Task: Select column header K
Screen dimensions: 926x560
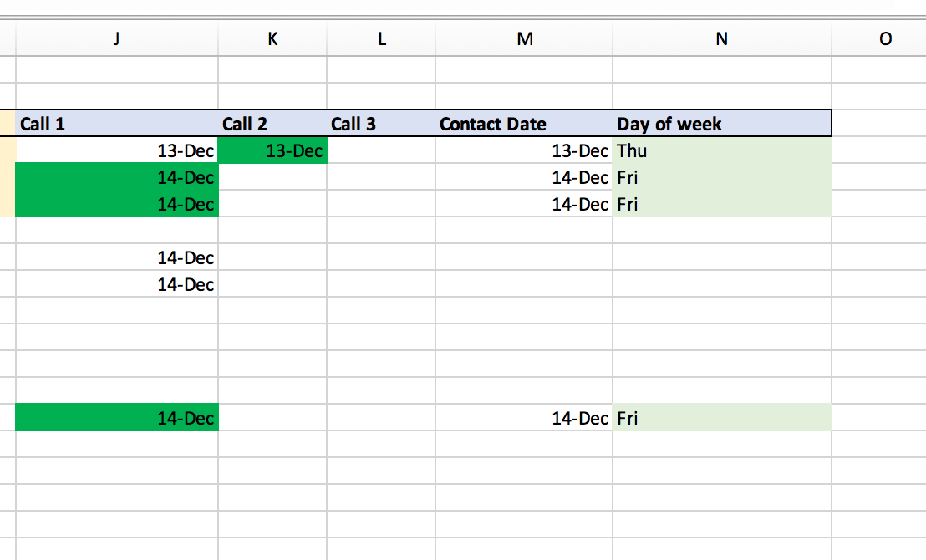Action: (x=272, y=38)
